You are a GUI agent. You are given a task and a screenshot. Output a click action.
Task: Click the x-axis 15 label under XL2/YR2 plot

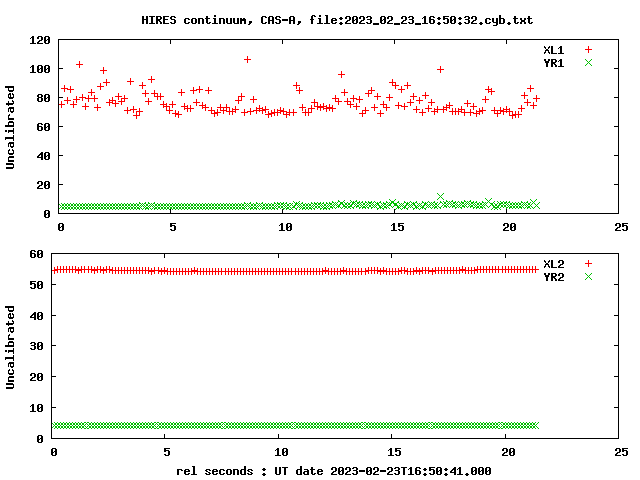[394, 452]
